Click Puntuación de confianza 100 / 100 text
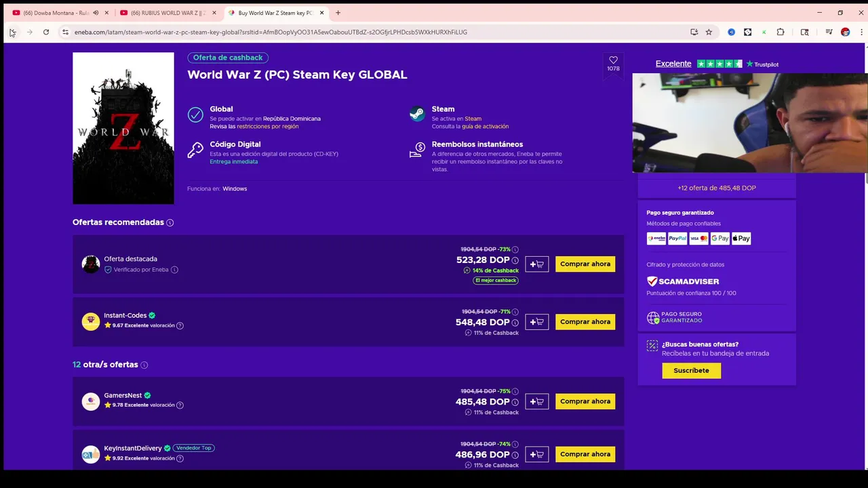 click(x=691, y=293)
